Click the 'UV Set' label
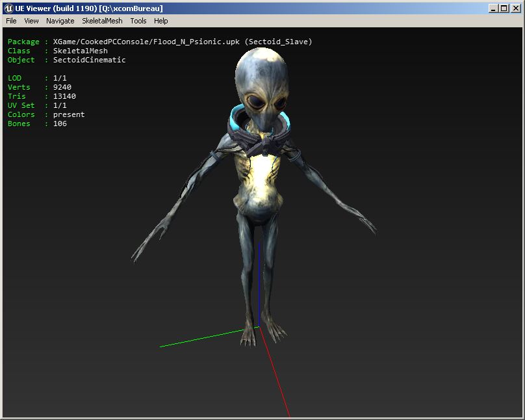 click(21, 105)
